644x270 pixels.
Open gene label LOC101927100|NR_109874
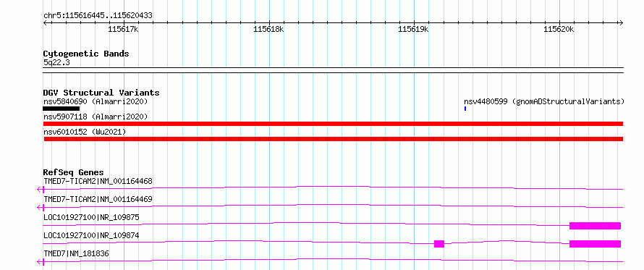[x=91, y=235]
